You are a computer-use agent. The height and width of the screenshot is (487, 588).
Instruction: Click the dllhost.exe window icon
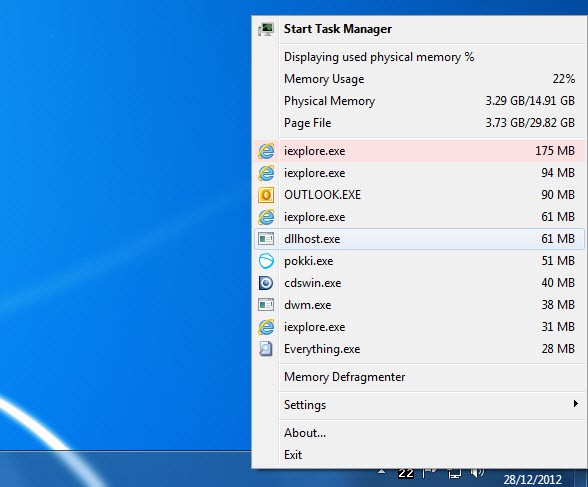coord(266,239)
